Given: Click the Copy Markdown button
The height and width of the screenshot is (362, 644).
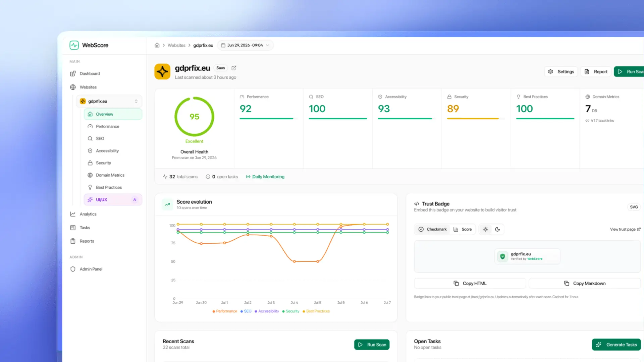Looking at the screenshot, I should point(585,284).
